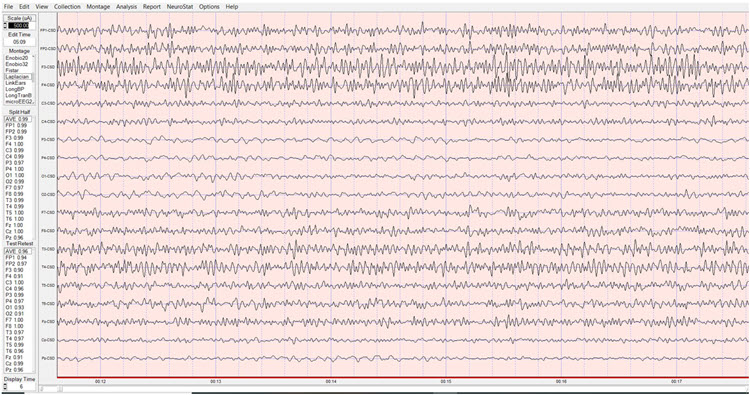Select AVE 0.96 in Test Retest list
Screen dimensions: 750x395
tap(17, 251)
